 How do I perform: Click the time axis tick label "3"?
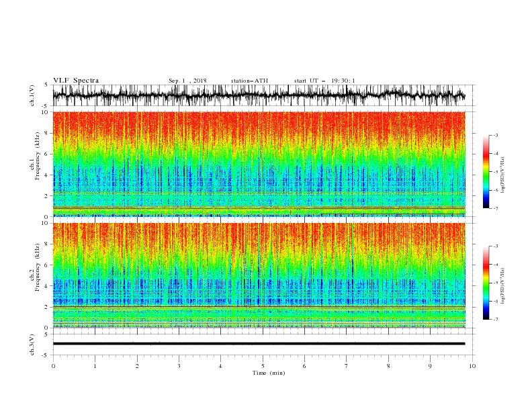(179, 366)
